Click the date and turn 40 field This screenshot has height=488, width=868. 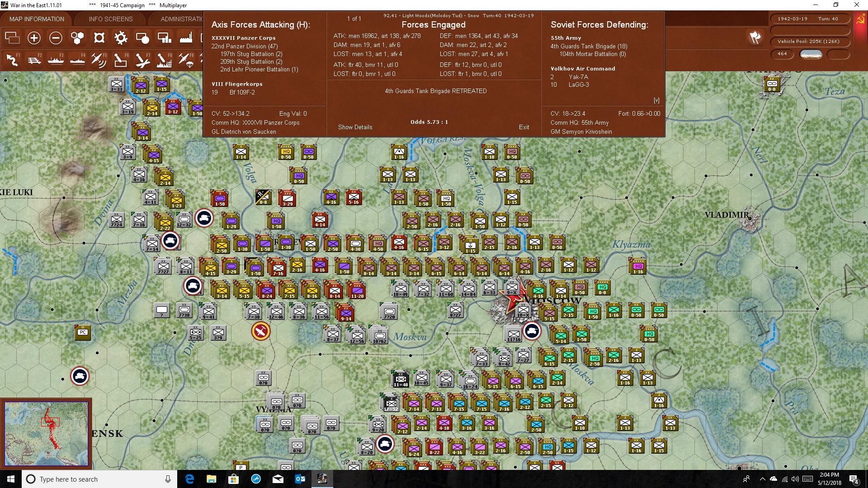pyautogui.click(x=810, y=19)
